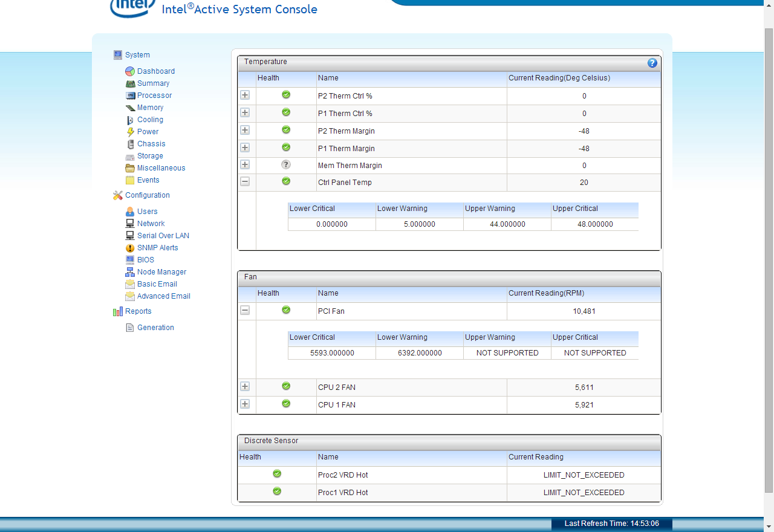Screen dimensions: 774x532
Task: Click the Basic Email envelope icon
Action: 130,284
